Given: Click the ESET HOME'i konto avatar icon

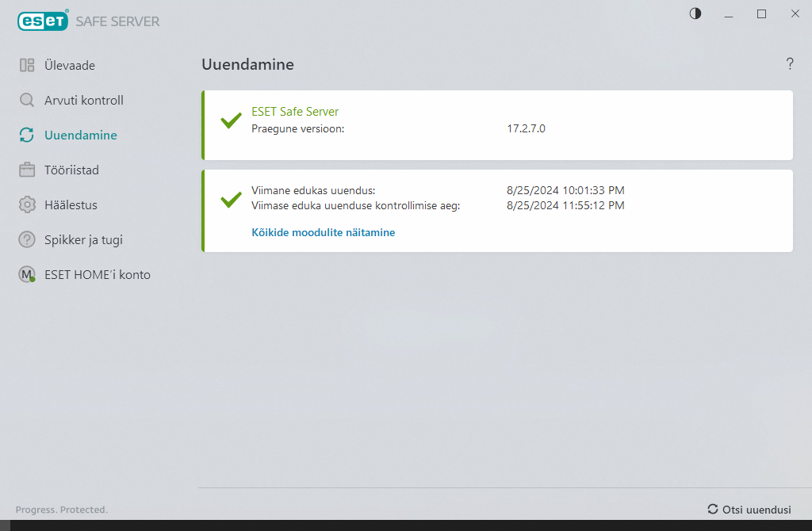Looking at the screenshot, I should [x=27, y=274].
